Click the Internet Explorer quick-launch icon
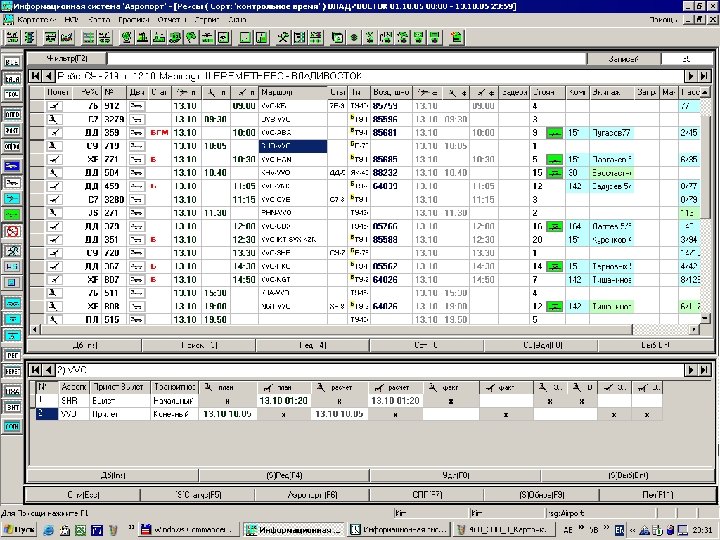 point(48,530)
